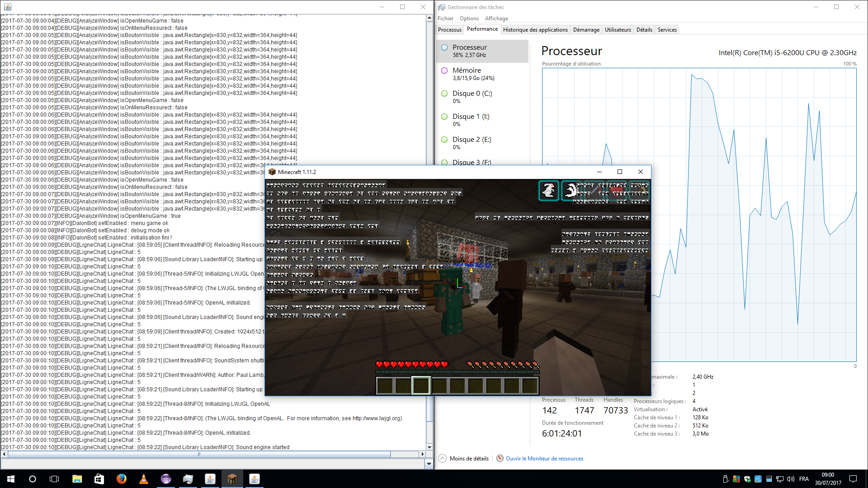Click log line 'setEnabled : initialisation fini !'

(x=87, y=238)
